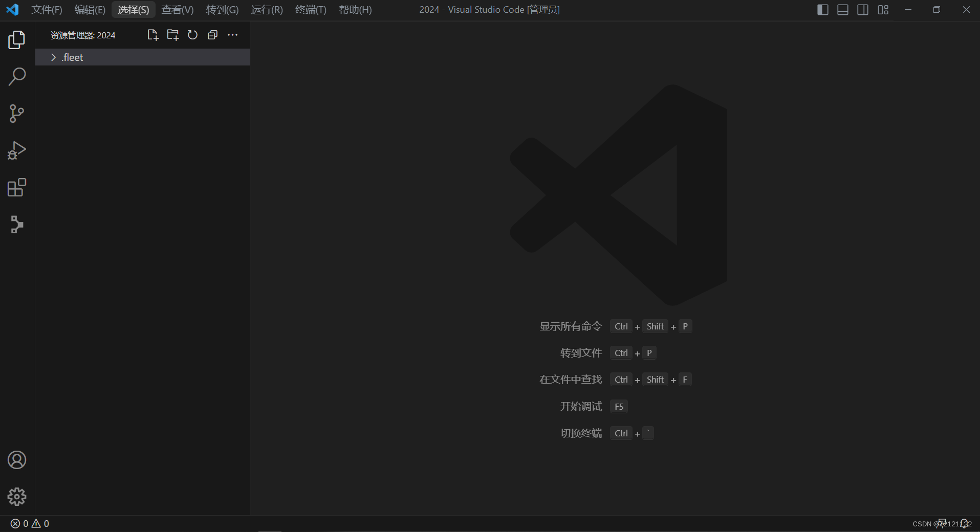
Task: Open the Run and Debug view
Action: click(x=17, y=150)
